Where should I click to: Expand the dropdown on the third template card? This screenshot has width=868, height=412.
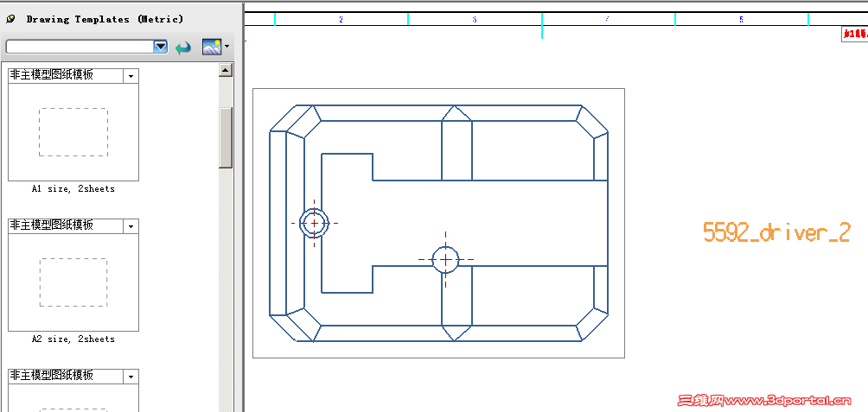pos(131,377)
